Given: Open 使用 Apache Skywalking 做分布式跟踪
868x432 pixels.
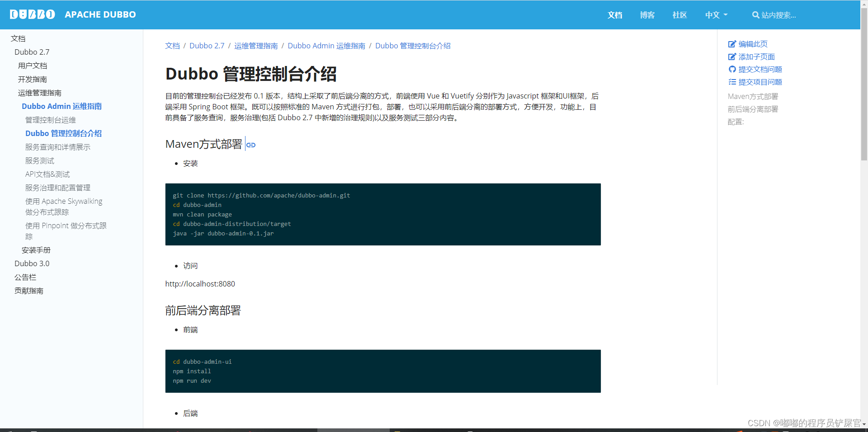Looking at the screenshot, I should pyautogui.click(x=64, y=207).
